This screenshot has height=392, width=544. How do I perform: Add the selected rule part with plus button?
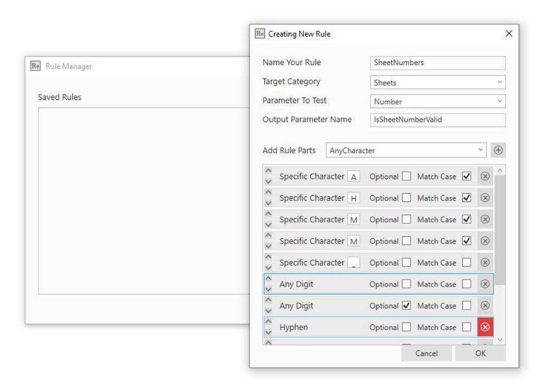(x=498, y=151)
